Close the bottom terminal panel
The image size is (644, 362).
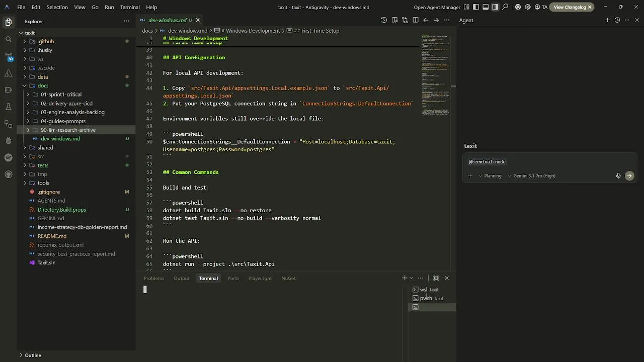click(446, 278)
